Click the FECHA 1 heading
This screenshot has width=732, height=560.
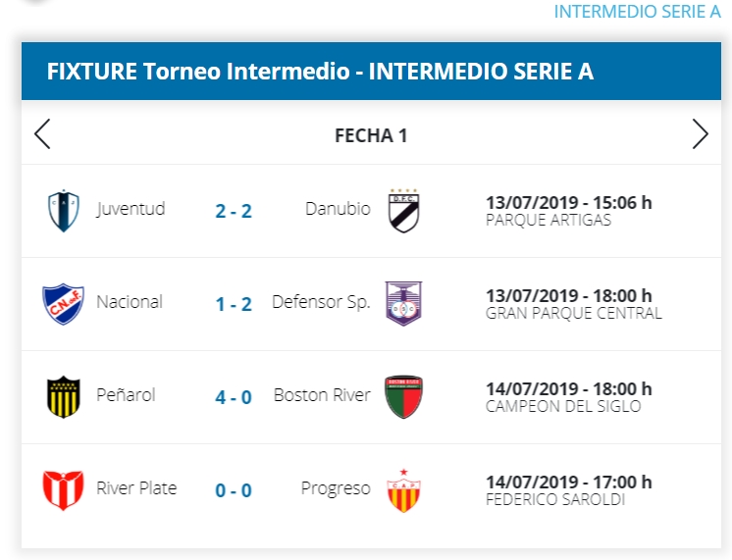(x=371, y=135)
